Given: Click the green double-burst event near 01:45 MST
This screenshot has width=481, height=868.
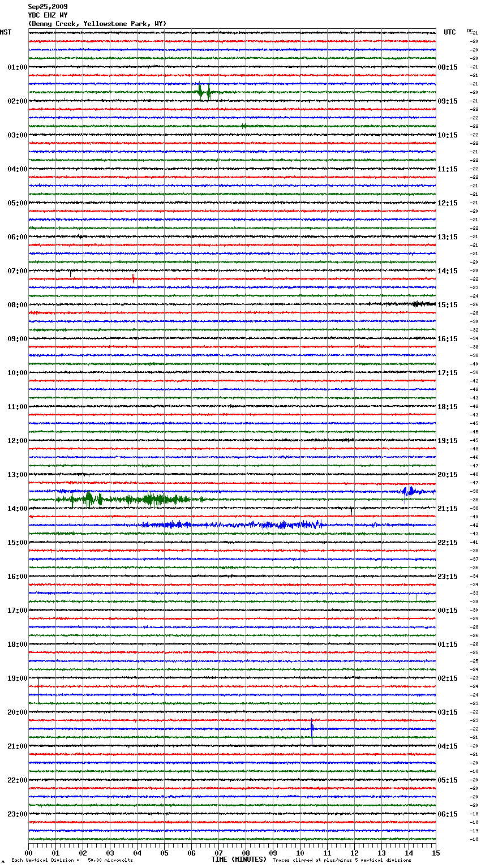Looking at the screenshot, I should point(204,91).
